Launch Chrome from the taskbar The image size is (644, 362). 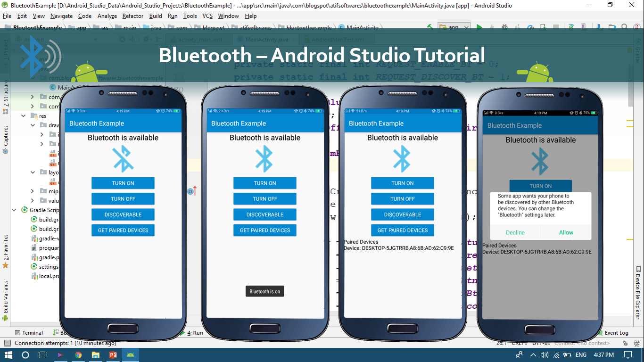(x=78, y=354)
